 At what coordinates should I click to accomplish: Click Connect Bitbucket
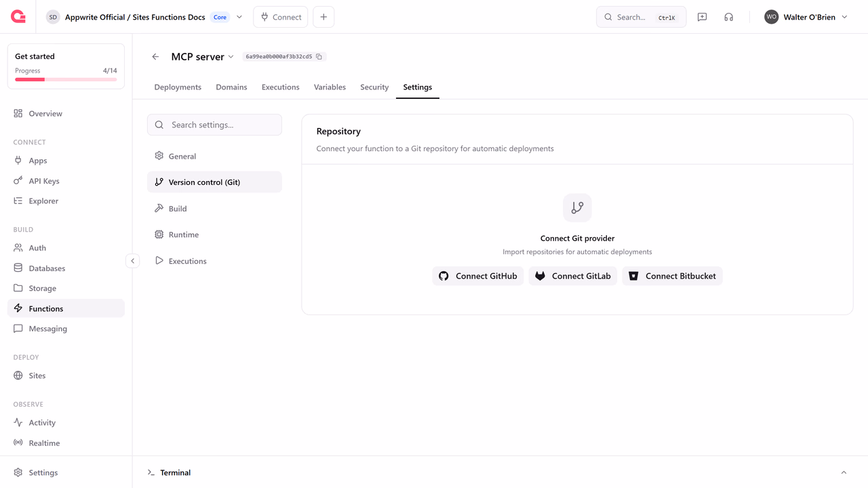click(x=673, y=276)
